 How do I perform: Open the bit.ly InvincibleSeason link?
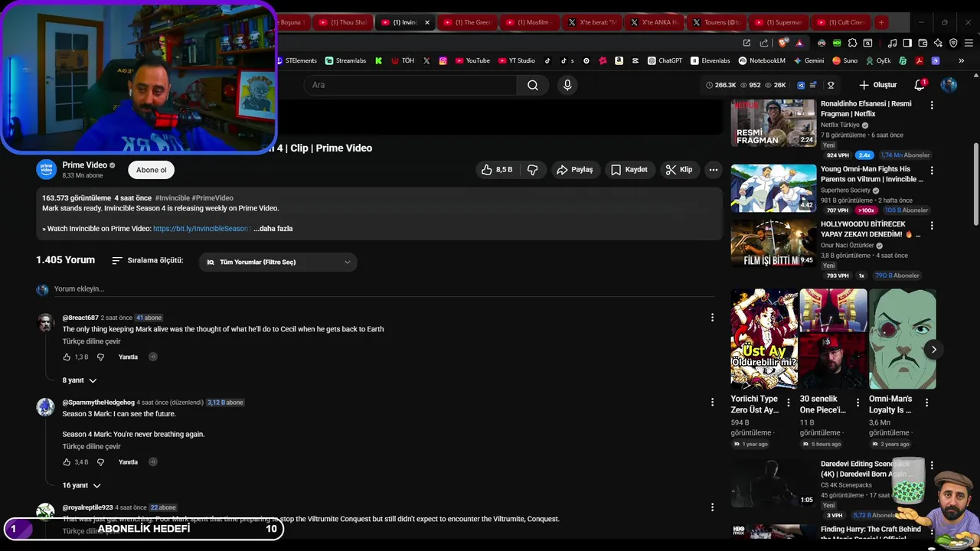pyautogui.click(x=201, y=228)
